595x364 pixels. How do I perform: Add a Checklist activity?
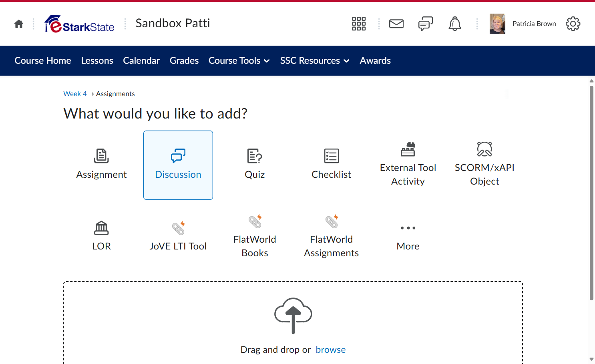click(x=332, y=165)
